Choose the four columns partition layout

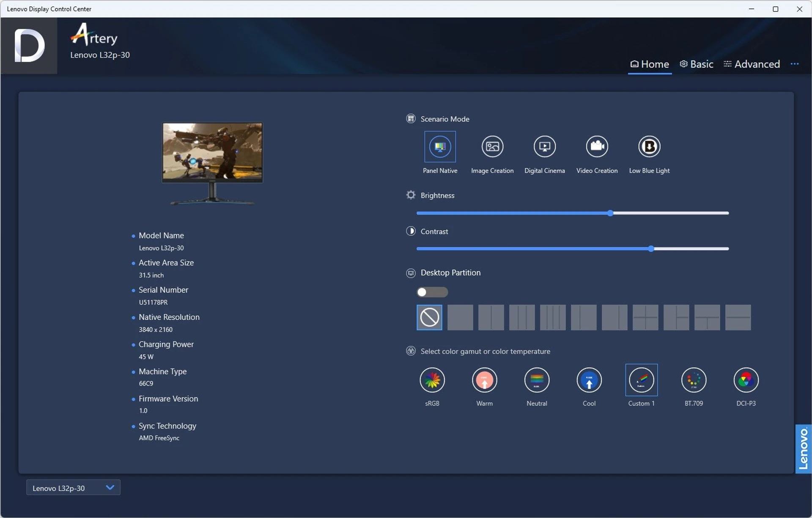(553, 317)
